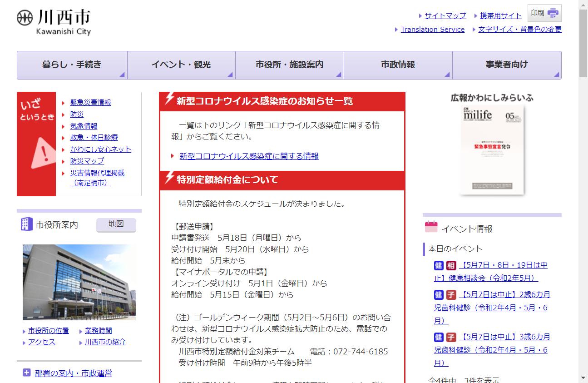Click the 地図 button
This screenshot has width=588, height=383.
click(116, 224)
